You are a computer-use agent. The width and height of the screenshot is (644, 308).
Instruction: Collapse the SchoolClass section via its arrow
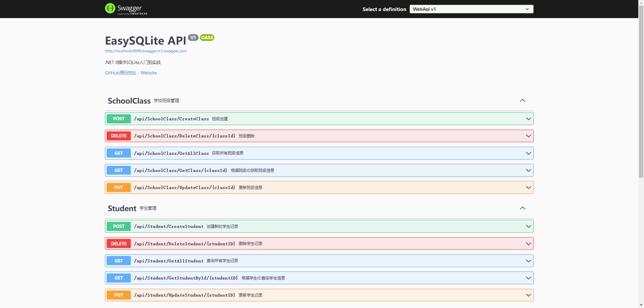522,100
